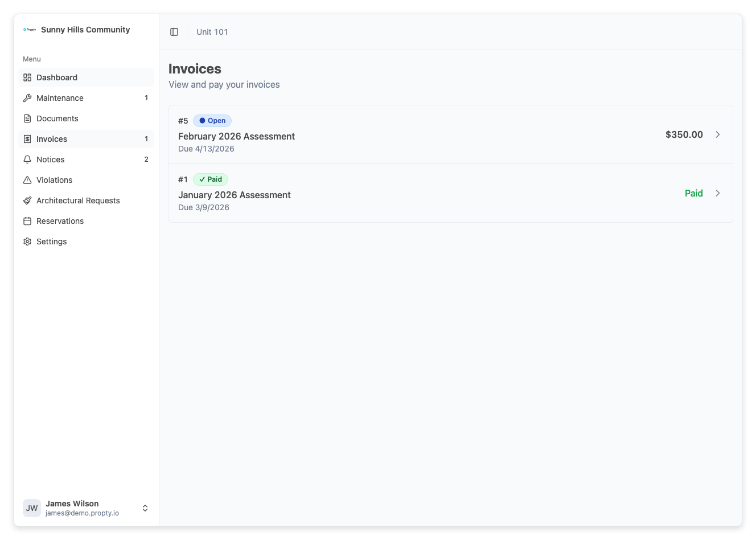The width and height of the screenshot is (756, 540).
Task: Click the Open status badge on invoice #5
Action: click(212, 120)
